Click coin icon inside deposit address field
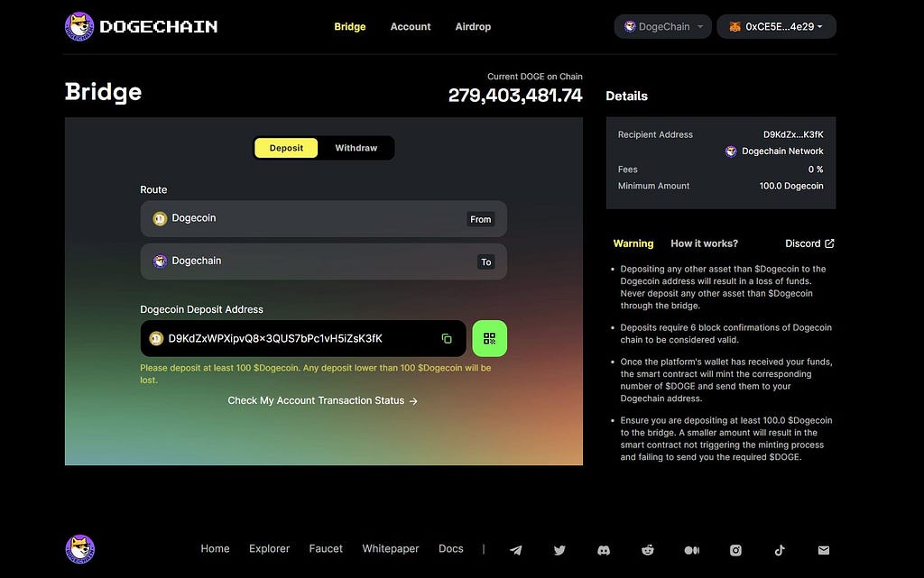Image resolution: width=924 pixels, height=578 pixels. 156,338
